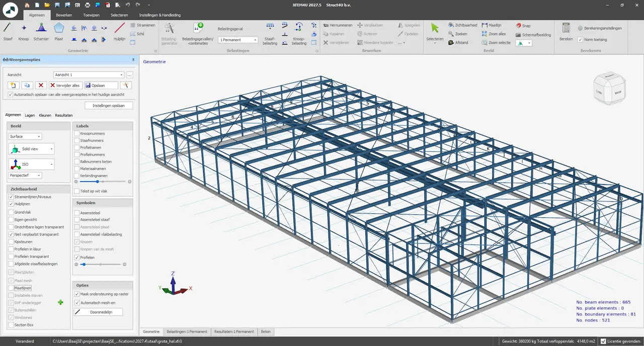Click the Opslaan button
644x346 pixels.
tap(101, 85)
